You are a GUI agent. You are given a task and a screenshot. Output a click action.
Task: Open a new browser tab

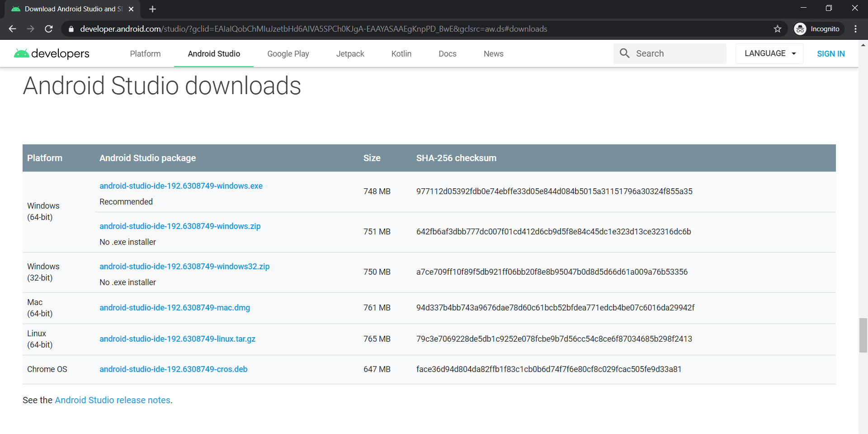(152, 9)
